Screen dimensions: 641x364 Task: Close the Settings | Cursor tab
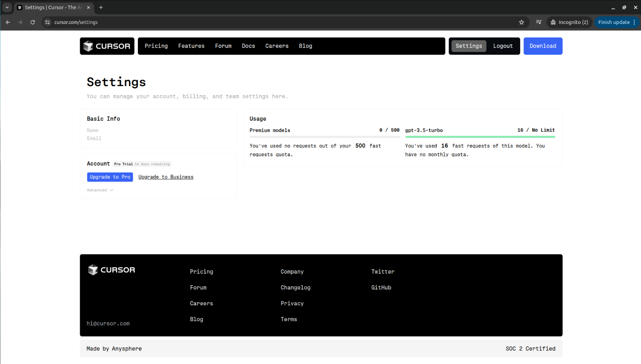[x=89, y=7]
